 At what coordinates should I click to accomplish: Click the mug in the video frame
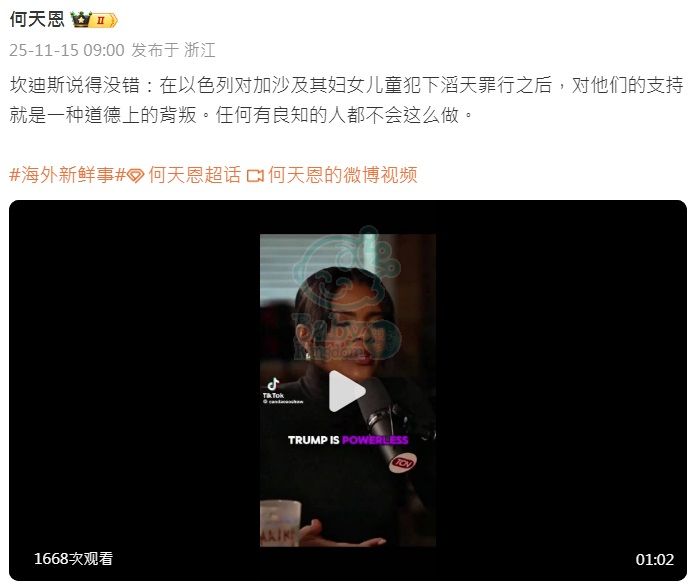click(x=280, y=522)
